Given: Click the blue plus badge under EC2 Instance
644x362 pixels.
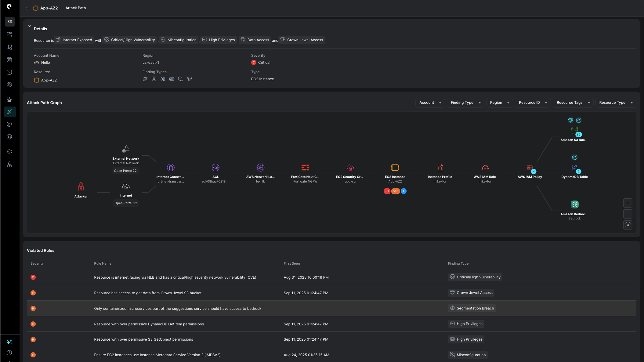Looking at the screenshot, I should pyautogui.click(x=403, y=191).
